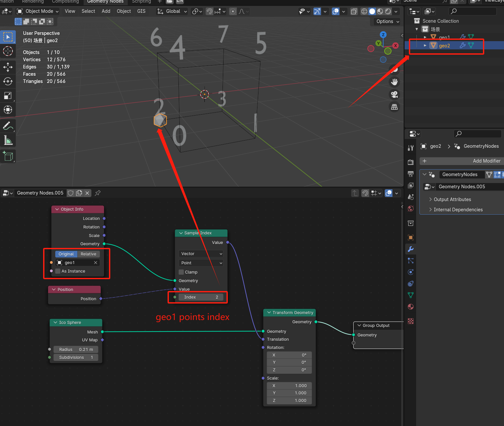Enable the As Instance checkbox
The height and width of the screenshot is (426, 504).
[58, 271]
